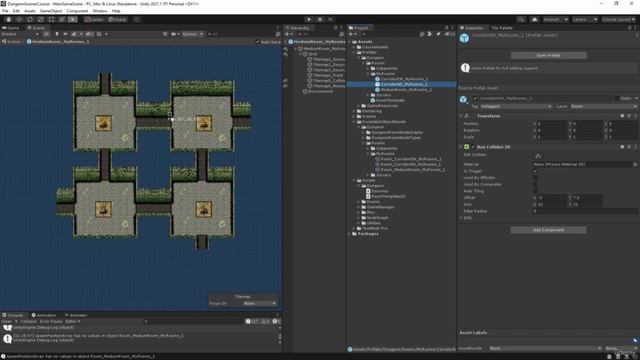Image resolution: width=640 pixels, height=360 pixels.
Task: Select the Scale tool
Action: 40,19
